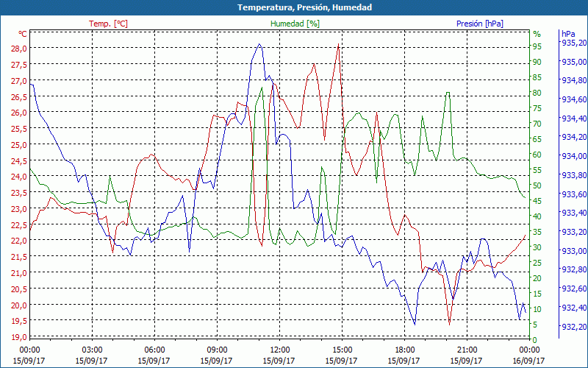
Task: Click the '28,0' temperature axis value
Action: click(x=19, y=49)
